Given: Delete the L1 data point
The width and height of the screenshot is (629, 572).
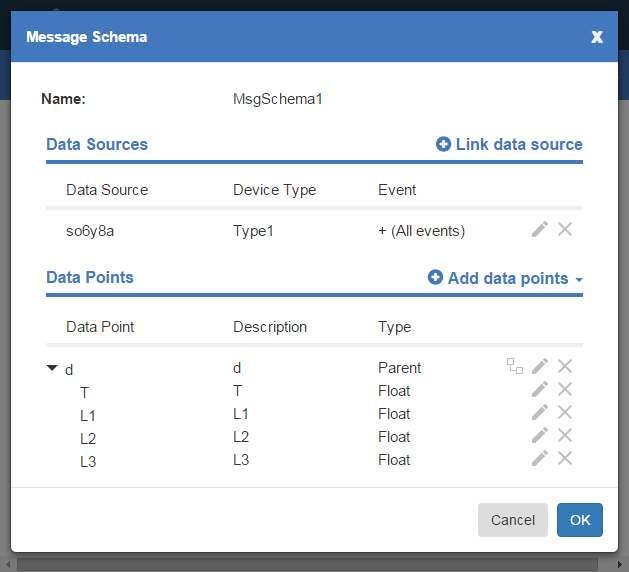Looking at the screenshot, I should (565, 413).
